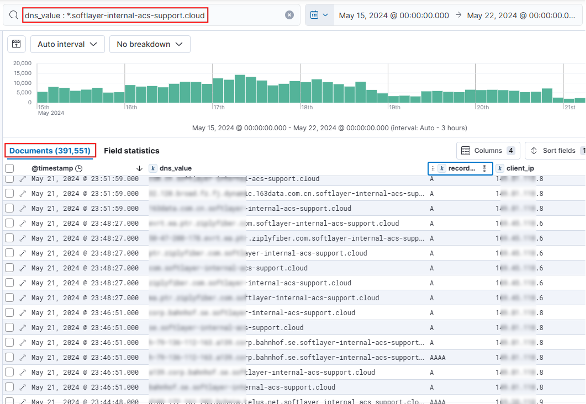Click the client_ip keyword field type icon
Screen dimensions: 586x404
(x=500, y=169)
